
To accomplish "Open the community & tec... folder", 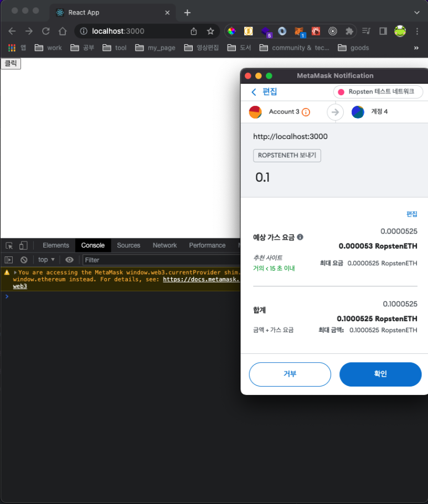I will click(x=295, y=48).
